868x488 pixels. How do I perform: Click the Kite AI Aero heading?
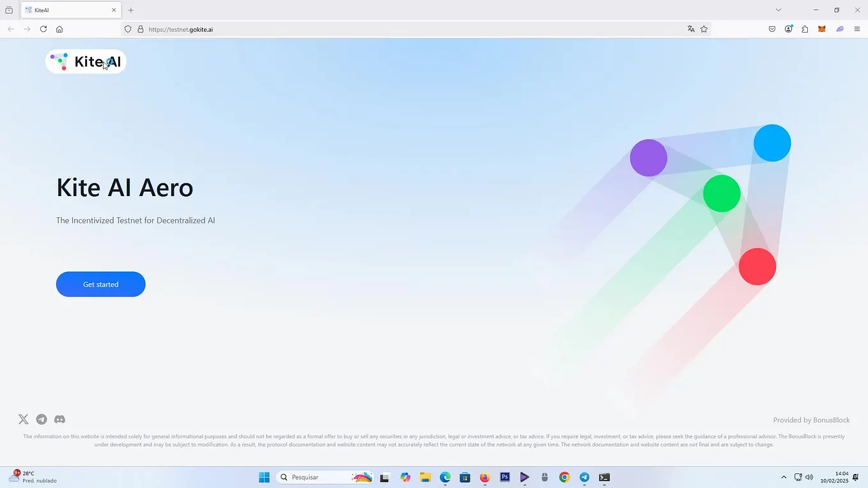tap(125, 187)
